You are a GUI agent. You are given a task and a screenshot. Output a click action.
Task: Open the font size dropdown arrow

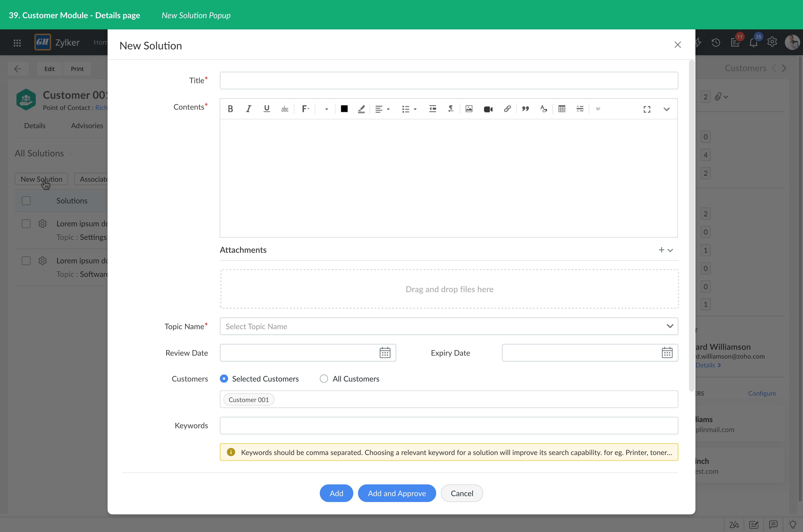tap(326, 109)
